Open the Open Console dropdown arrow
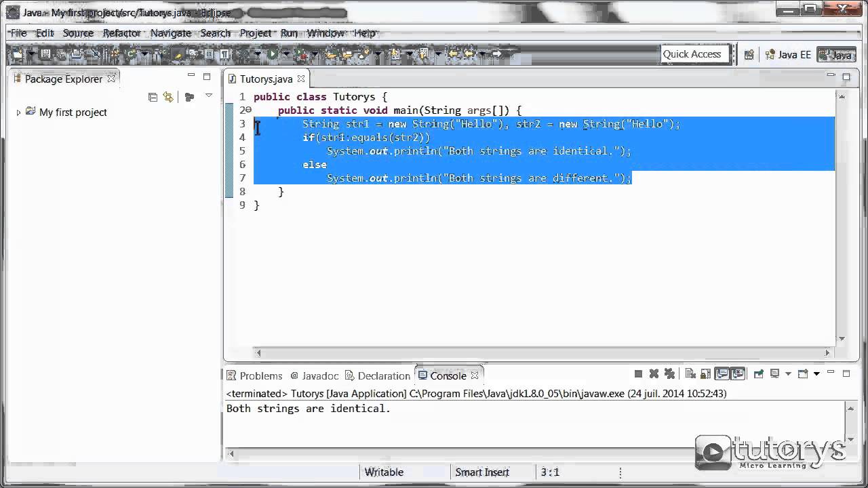Viewport: 868px width, 488px height. [816, 374]
